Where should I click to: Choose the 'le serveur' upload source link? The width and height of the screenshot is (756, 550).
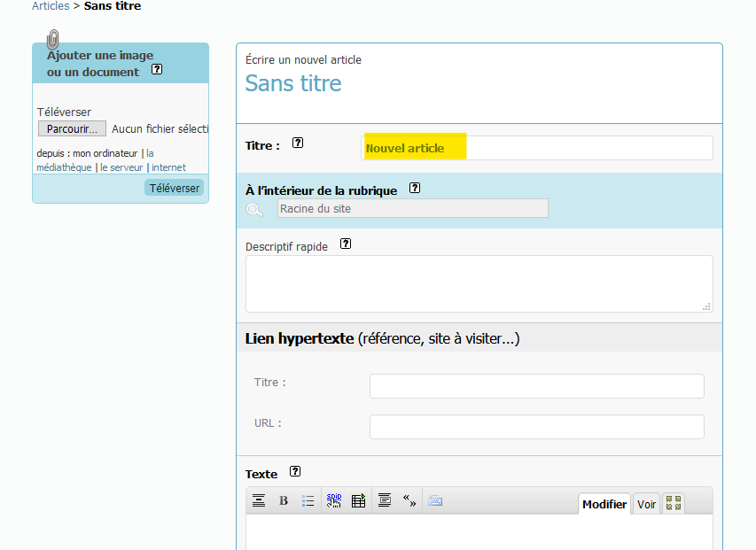(x=122, y=167)
